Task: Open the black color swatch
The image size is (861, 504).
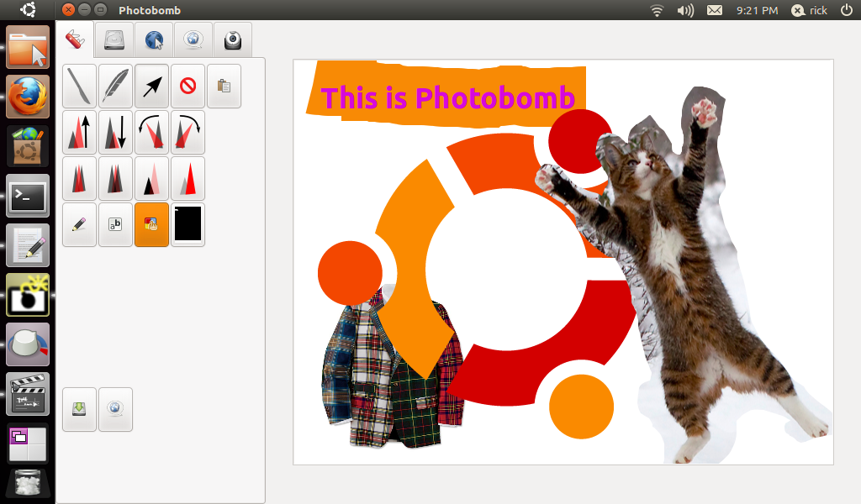Action: click(x=188, y=224)
